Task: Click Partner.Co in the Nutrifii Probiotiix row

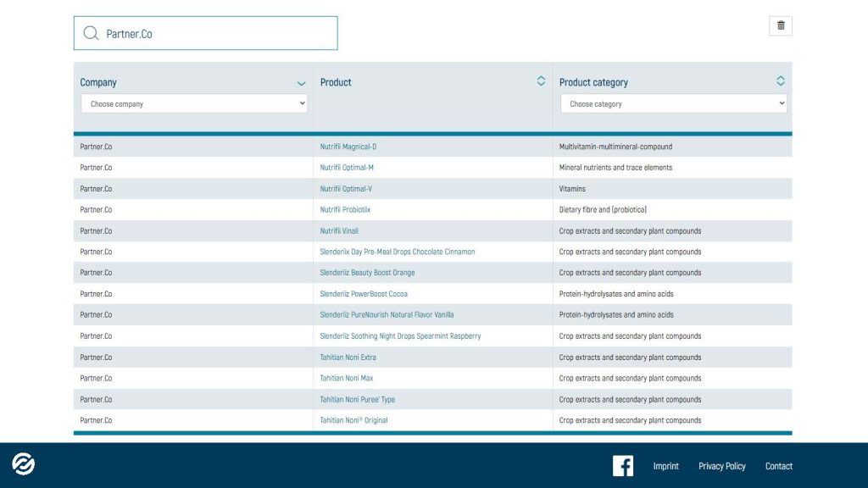Action: coord(96,210)
